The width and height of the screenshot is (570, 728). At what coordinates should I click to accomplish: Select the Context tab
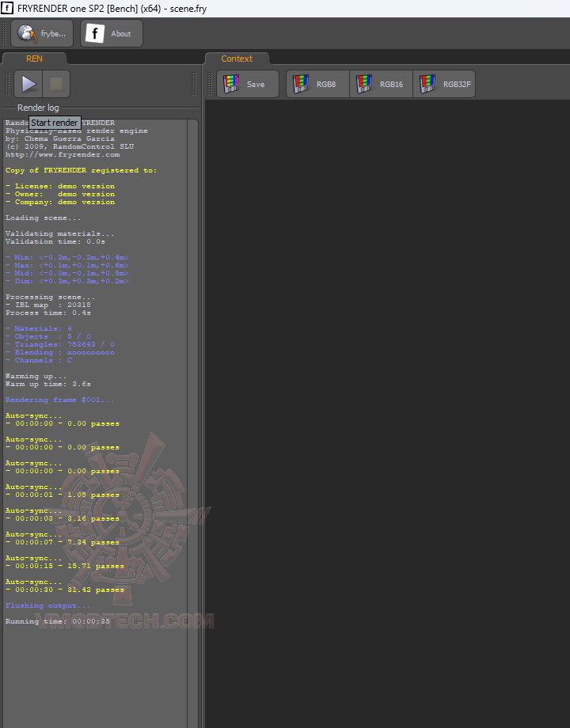pyautogui.click(x=237, y=59)
